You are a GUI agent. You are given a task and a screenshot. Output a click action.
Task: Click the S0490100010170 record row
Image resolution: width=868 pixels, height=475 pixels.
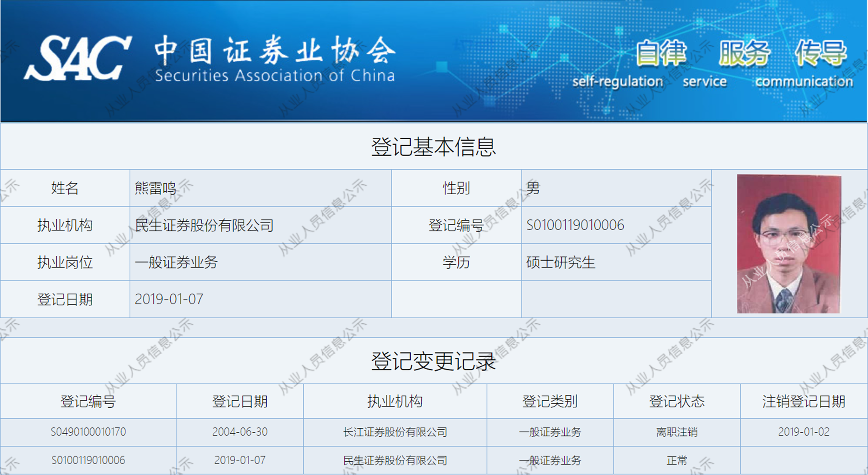click(88, 432)
